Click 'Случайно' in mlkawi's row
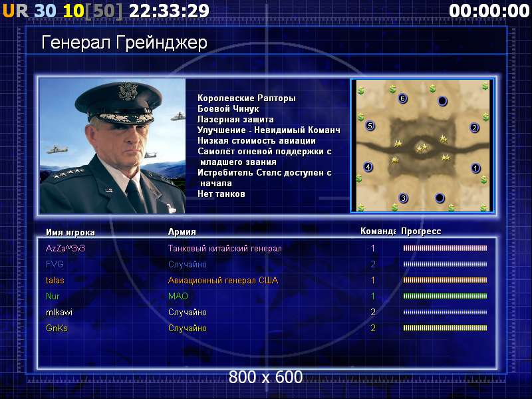 pos(188,312)
